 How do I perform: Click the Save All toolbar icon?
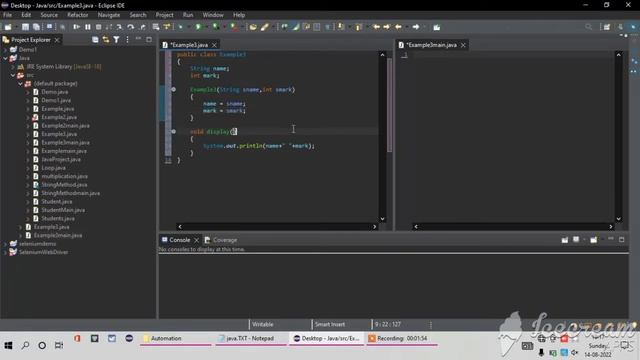[x=36, y=27]
